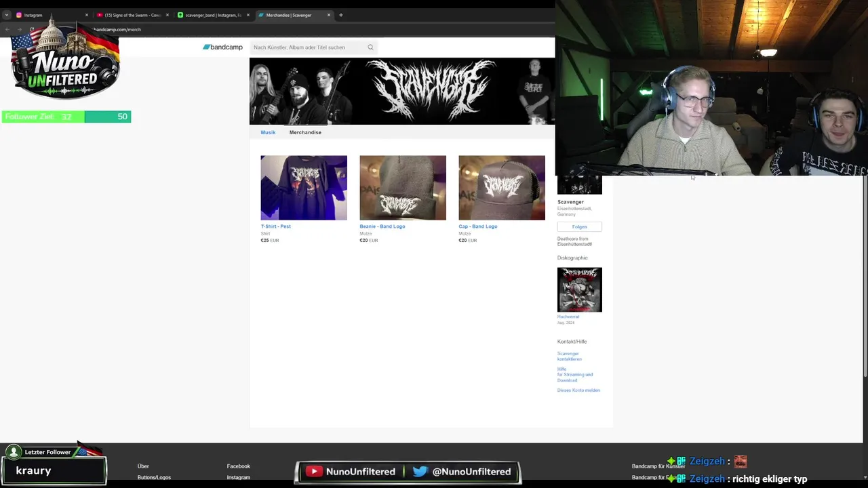Viewport: 868px width, 488px height.
Task: Click the €20 EUR price under Cap
Action: (468, 241)
